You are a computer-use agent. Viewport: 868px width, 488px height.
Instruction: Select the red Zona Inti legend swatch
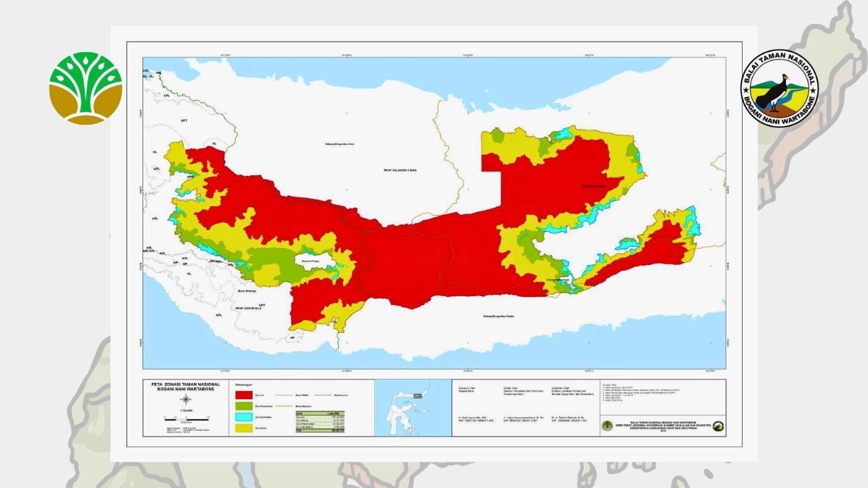(243, 394)
